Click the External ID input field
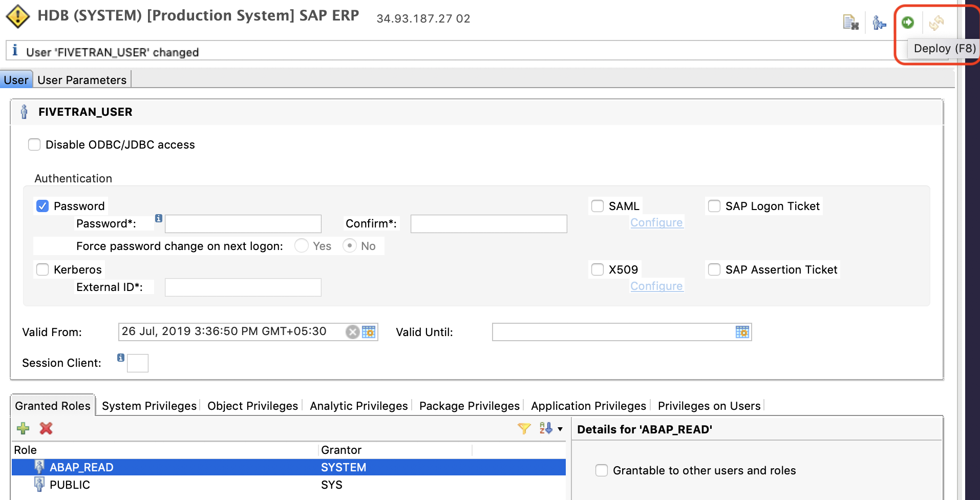 point(243,287)
